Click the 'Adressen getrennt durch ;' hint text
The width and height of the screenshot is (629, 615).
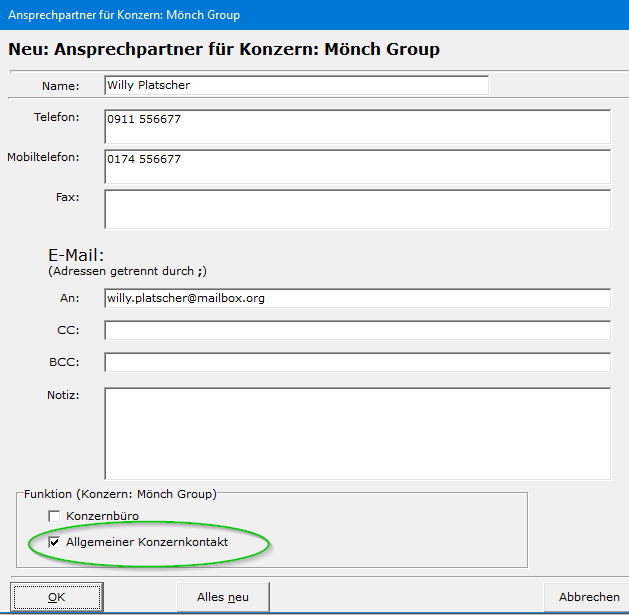click(x=127, y=271)
